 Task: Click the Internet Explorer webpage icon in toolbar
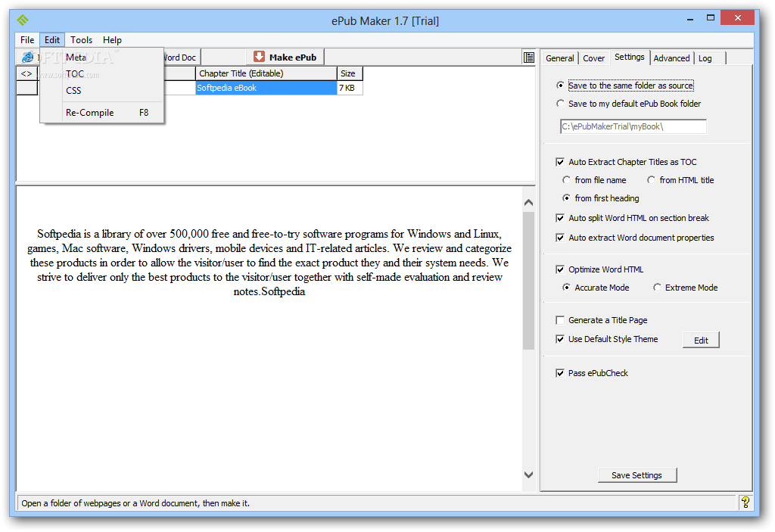click(28, 58)
